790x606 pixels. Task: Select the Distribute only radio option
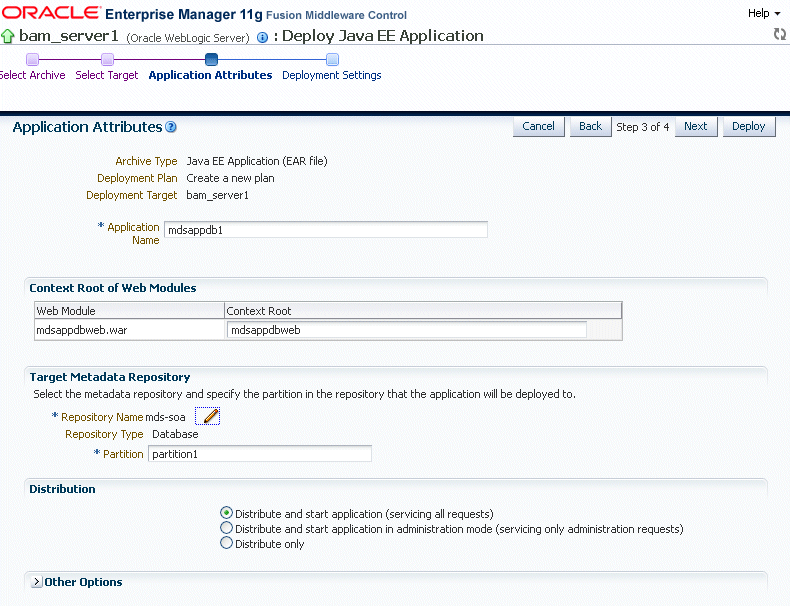click(x=226, y=543)
